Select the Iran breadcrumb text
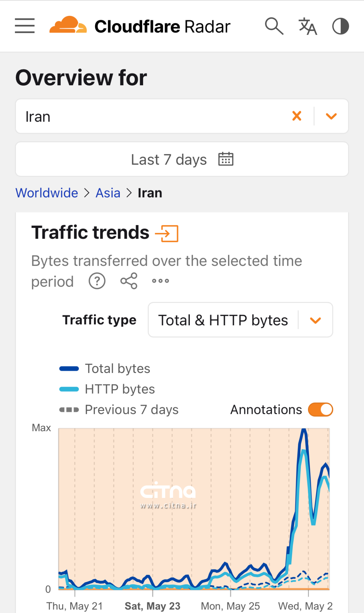The height and width of the screenshot is (613, 364). (150, 193)
